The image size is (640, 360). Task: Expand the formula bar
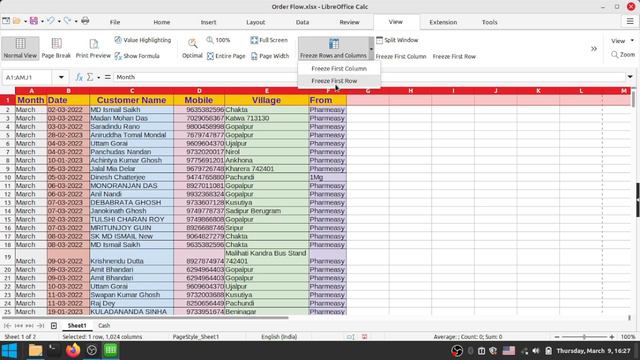[630, 77]
